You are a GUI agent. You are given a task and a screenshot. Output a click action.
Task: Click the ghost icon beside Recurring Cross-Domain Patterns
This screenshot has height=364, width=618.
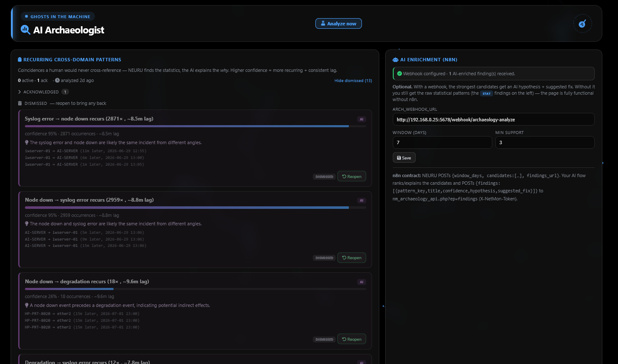click(x=20, y=60)
